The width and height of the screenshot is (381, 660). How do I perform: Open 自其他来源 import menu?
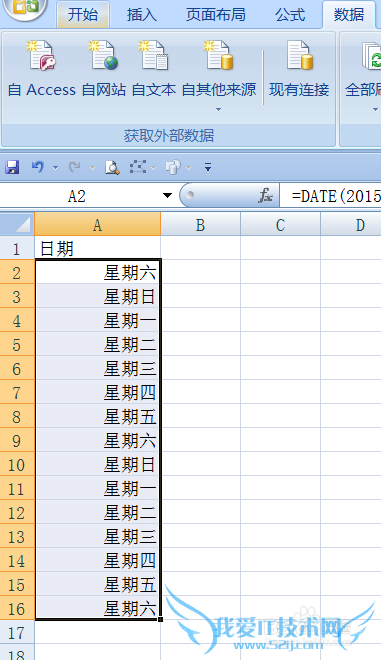click(219, 76)
